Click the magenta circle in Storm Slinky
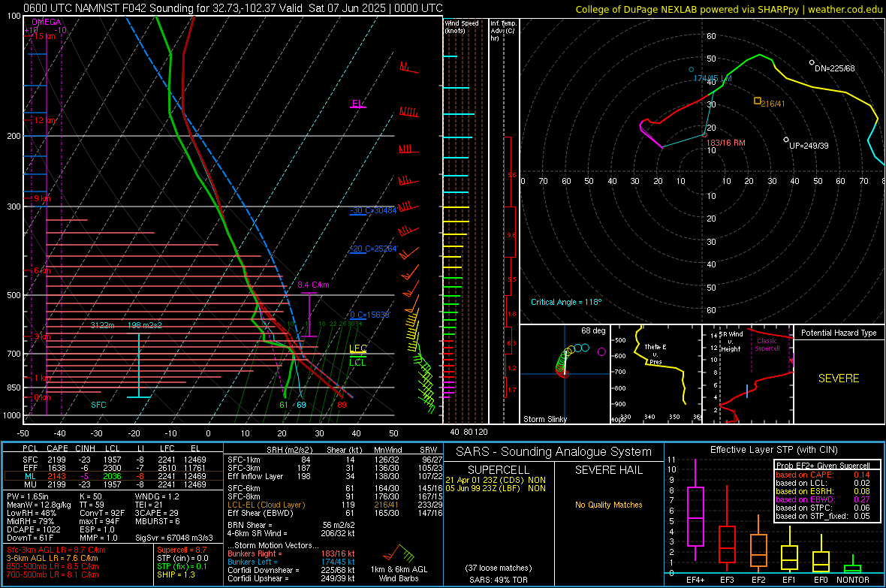This screenshot has width=886, height=588. click(601, 351)
